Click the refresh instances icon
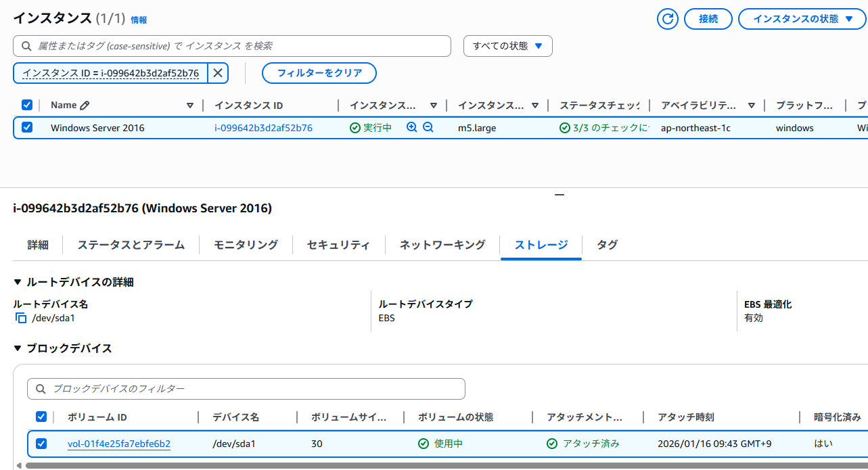The width and height of the screenshot is (868, 470). click(x=667, y=19)
